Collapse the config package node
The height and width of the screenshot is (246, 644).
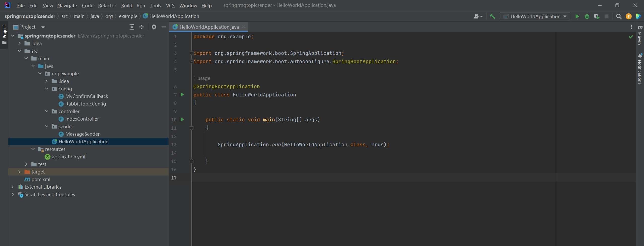click(47, 89)
